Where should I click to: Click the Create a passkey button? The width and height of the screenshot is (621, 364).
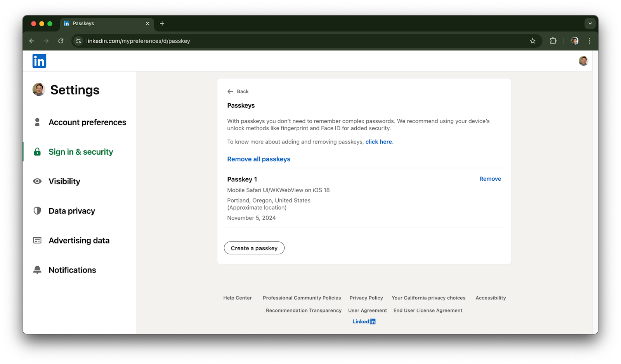[254, 248]
